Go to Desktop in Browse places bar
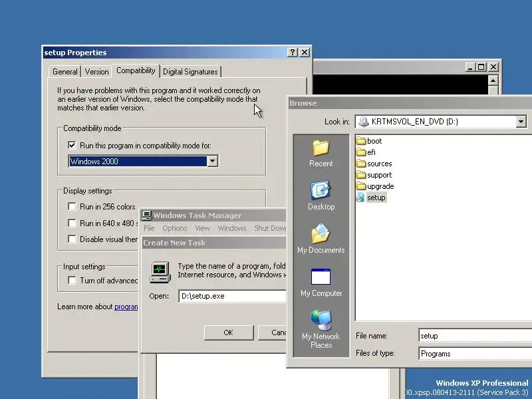Image resolution: width=532 pixels, height=399 pixels. [x=321, y=196]
